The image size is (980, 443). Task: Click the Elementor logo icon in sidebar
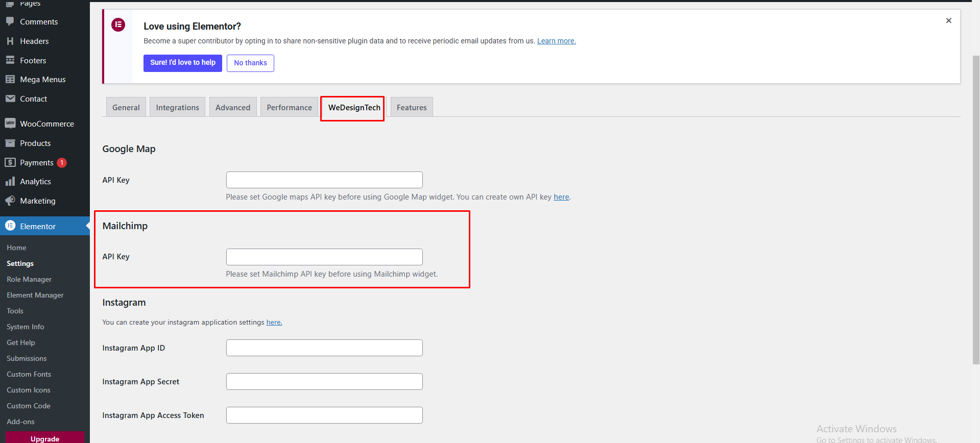coord(10,226)
